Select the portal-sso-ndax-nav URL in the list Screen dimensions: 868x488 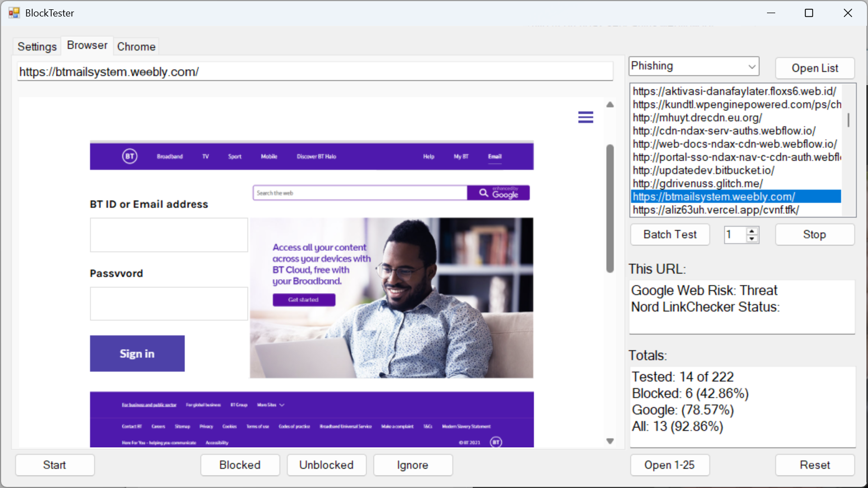(x=736, y=157)
